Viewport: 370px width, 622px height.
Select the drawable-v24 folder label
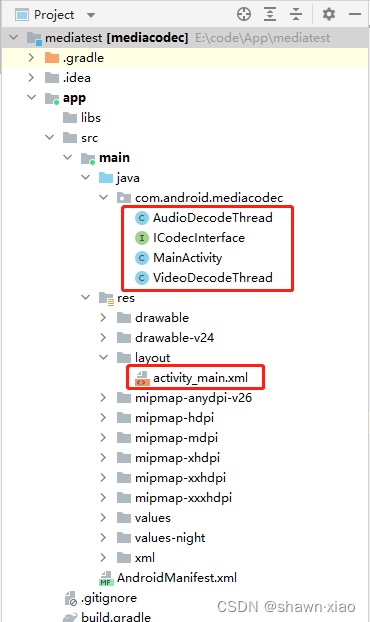click(x=174, y=338)
